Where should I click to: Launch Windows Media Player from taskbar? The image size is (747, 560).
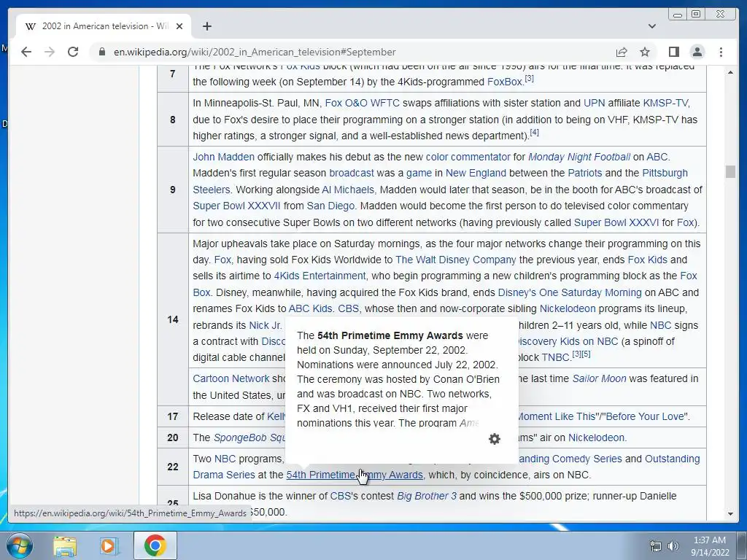tap(109, 545)
